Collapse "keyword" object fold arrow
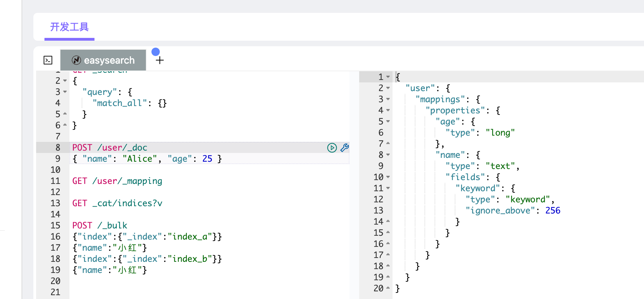This screenshot has width=644, height=299. 388,188
